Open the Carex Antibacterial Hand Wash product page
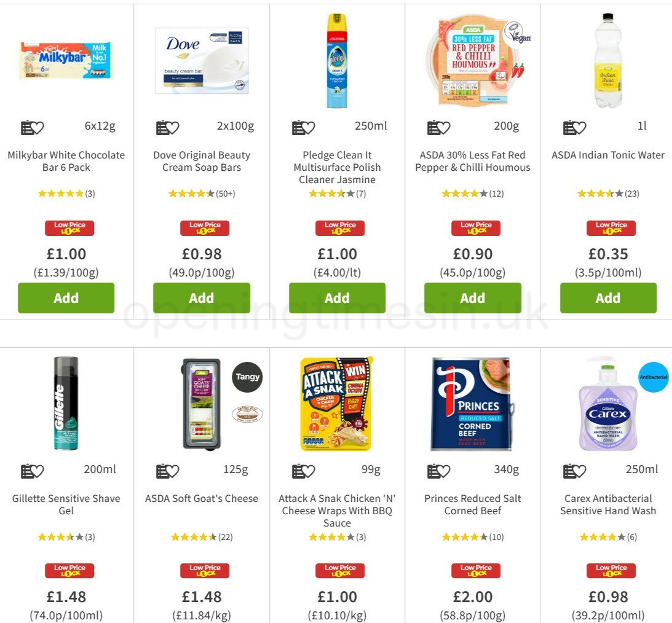Viewport: 672px width, 623px height. (x=608, y=504)
